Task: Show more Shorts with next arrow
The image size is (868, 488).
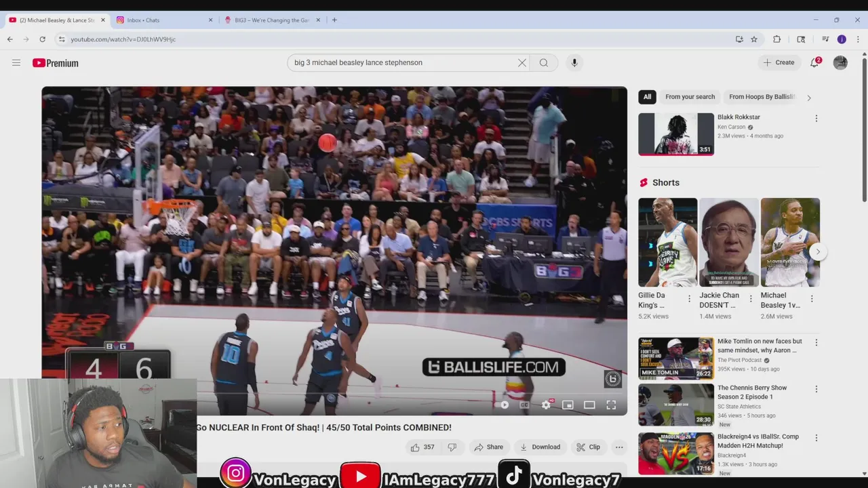Action: (818, 251)
